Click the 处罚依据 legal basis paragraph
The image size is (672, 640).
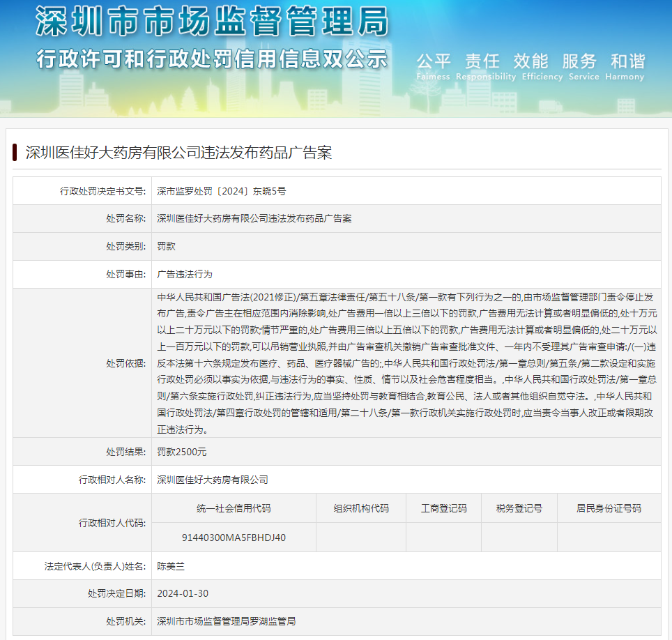pos(406,363)
